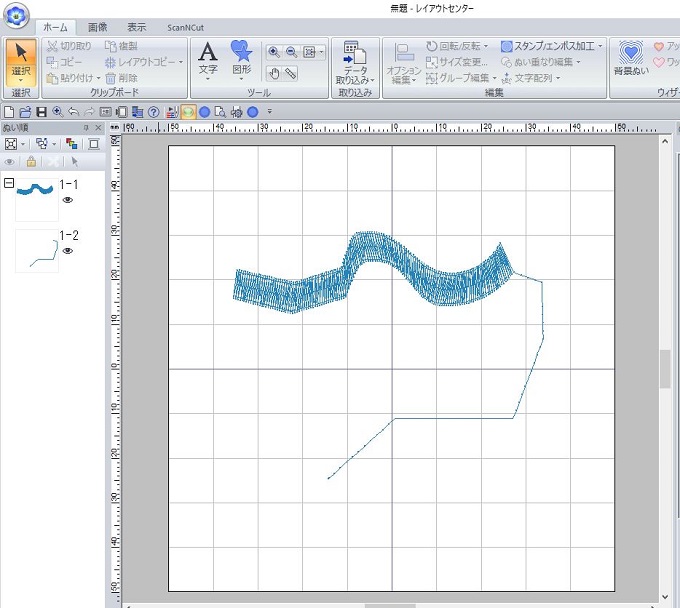The height and width of the screenshot is (608, 680).
Task: Select the 1-2 thumbnail in sewing order
Action: [36, 251]
